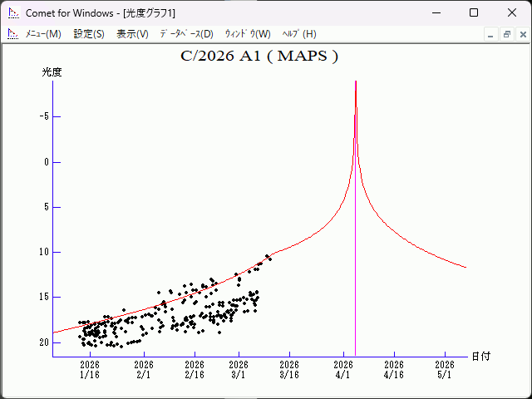Restore down the inner graph child window
The image size is (532, 399).
coord(506,34)
